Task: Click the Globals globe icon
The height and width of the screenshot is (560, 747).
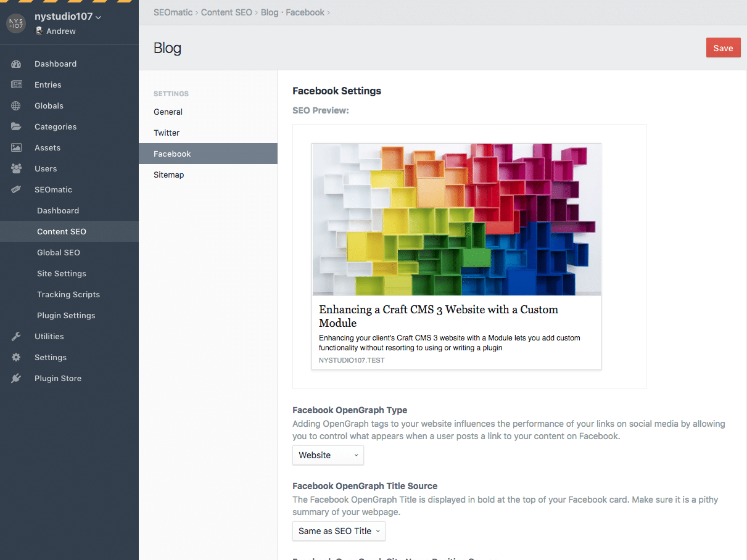Action: 16,105
